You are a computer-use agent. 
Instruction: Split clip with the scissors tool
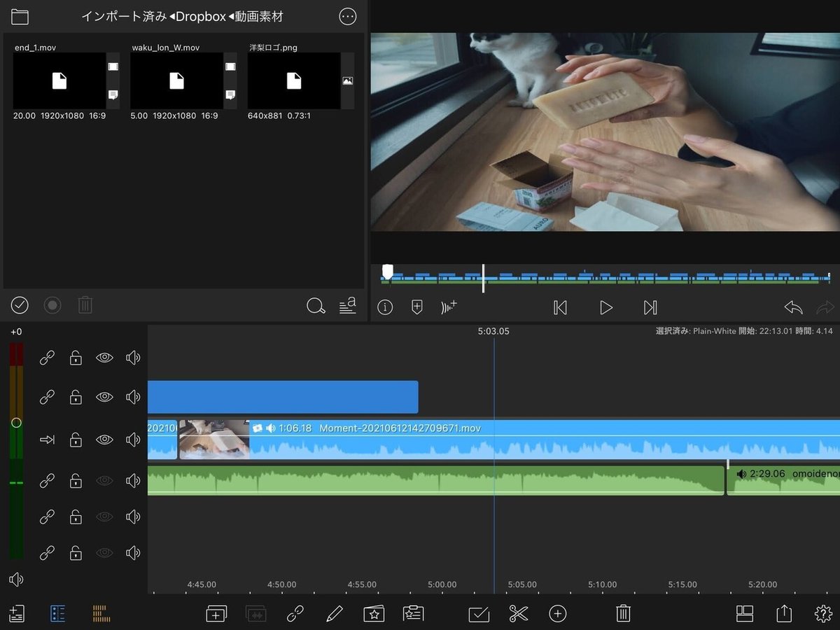coord(518,614)
